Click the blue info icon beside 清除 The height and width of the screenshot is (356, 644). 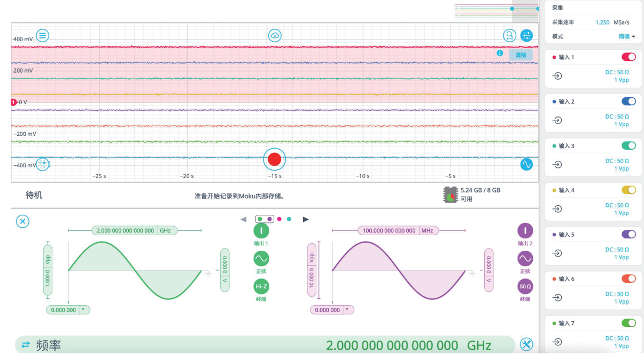(x=500, y=53)
